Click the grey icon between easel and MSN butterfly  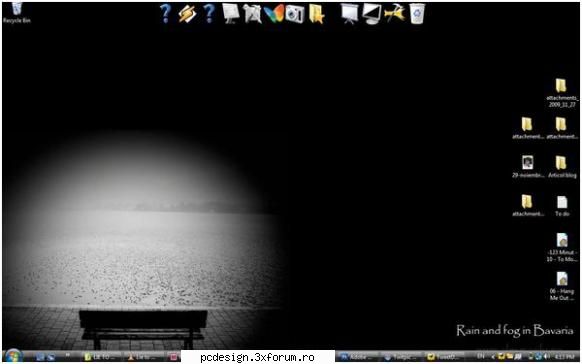click(x=252, y=14)
